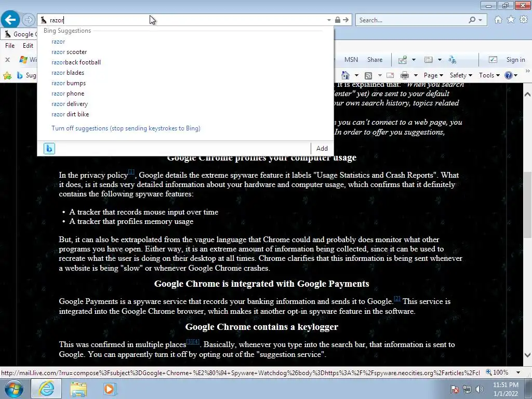Viewport: 532px width, 399px height.
Task: Select the 'razor delivery' suggestion
Action: pyautogui.click(x=70, y=104)
